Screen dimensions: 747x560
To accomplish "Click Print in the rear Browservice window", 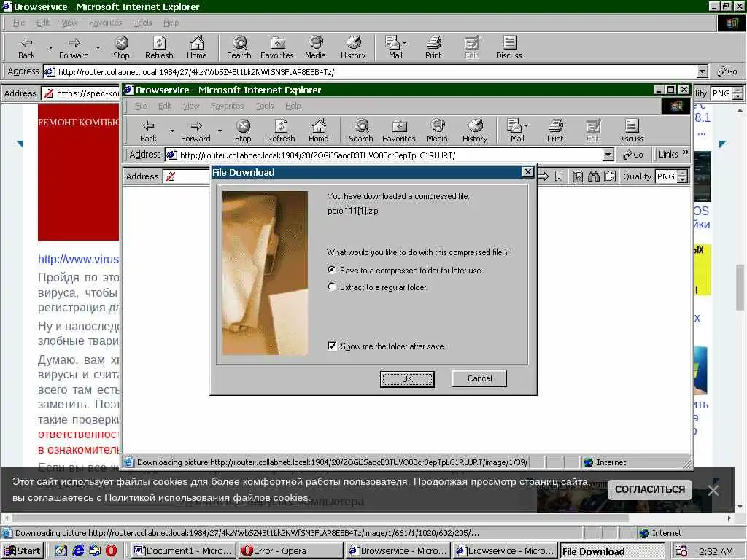I will [433, 47].
